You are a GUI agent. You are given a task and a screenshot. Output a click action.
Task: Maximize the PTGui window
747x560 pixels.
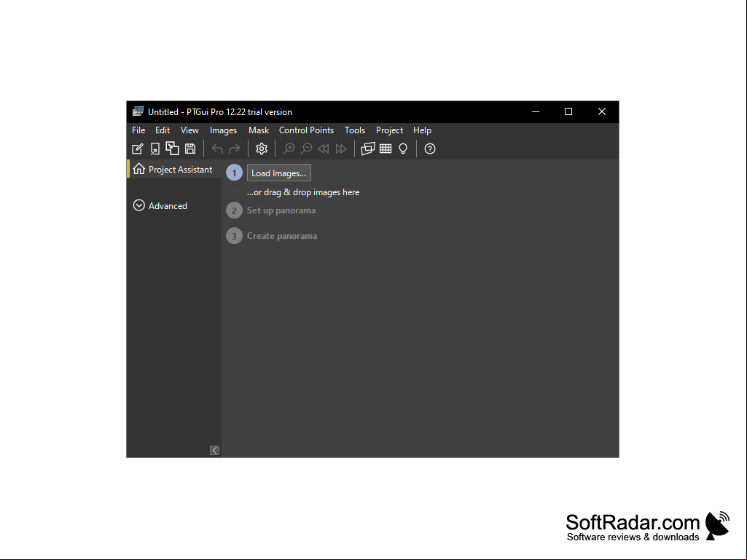[568, 111]
